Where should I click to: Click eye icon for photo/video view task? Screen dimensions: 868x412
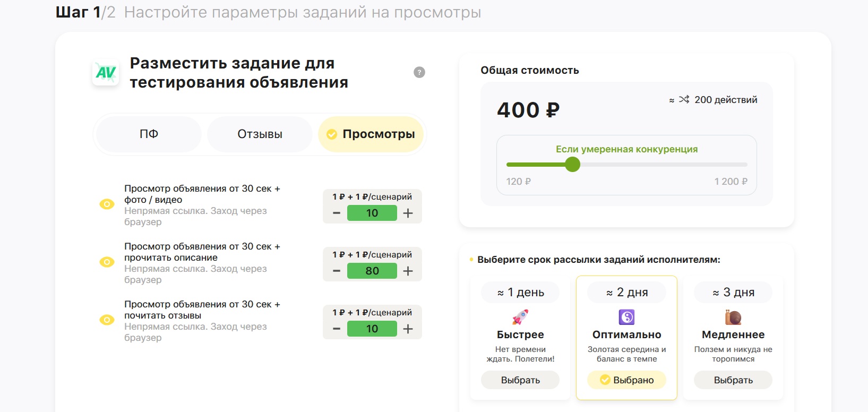[x=107, y=204]
